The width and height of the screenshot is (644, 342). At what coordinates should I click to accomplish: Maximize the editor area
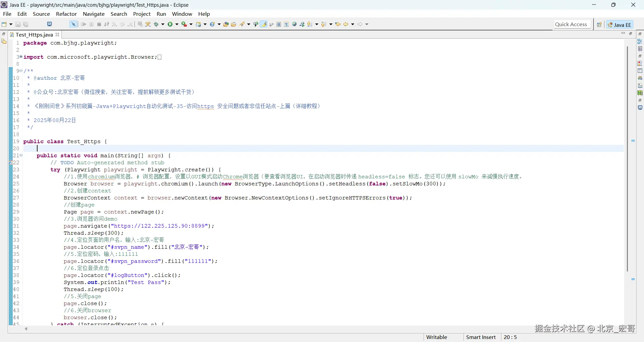[631, 34]
